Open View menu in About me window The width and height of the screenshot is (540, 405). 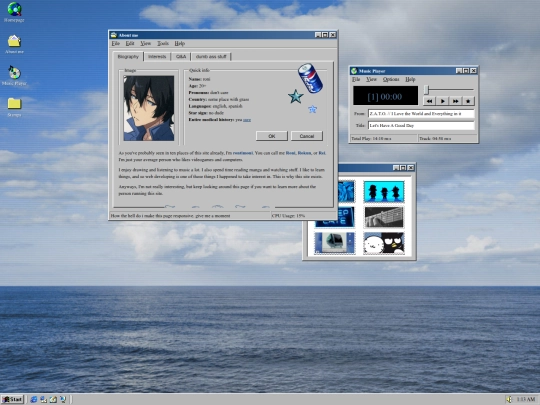[145, 43]
